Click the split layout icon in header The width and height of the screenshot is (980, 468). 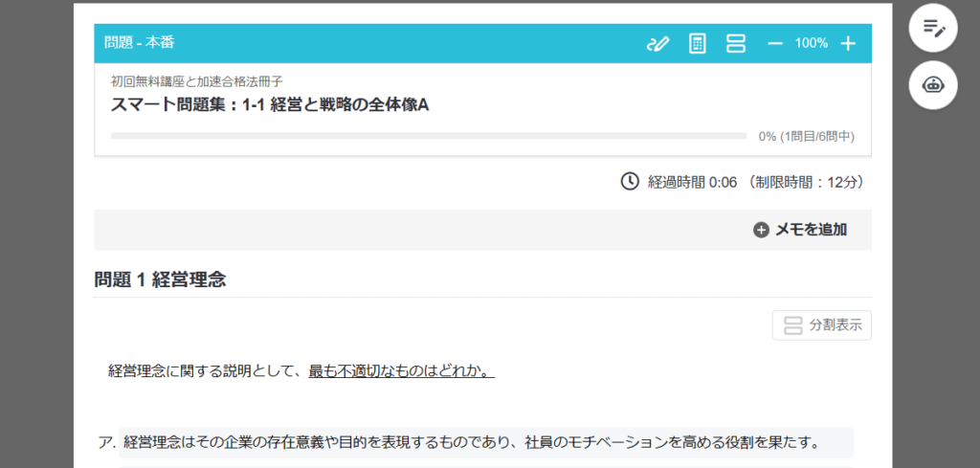(x=735, y=43)
